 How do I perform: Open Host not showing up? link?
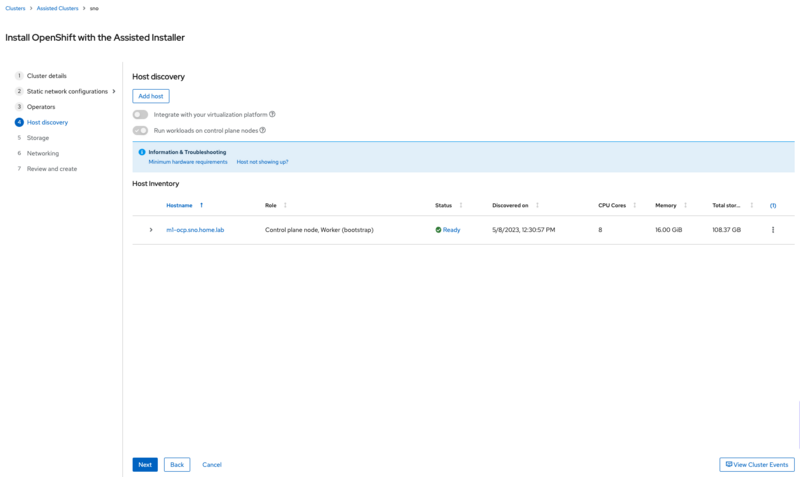262,162
